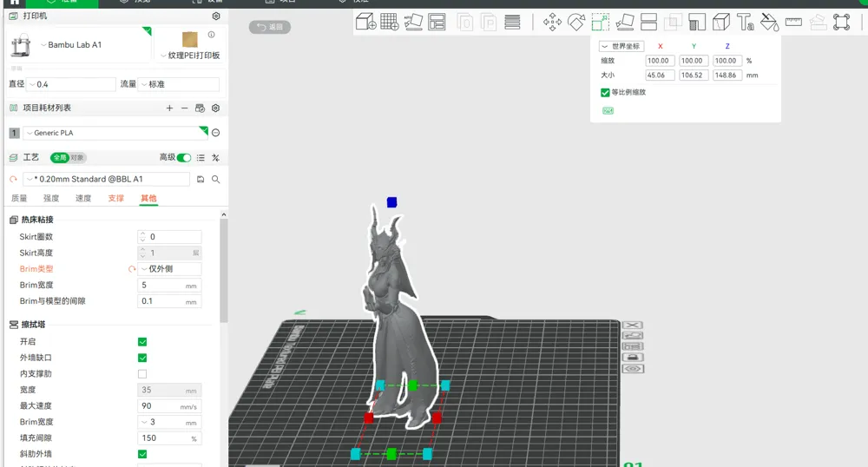Image resolution: width=868 pixels, height=467 pixels.
Task: Select the Rotate gizmo tool
Action: click(x=576, y=22)
